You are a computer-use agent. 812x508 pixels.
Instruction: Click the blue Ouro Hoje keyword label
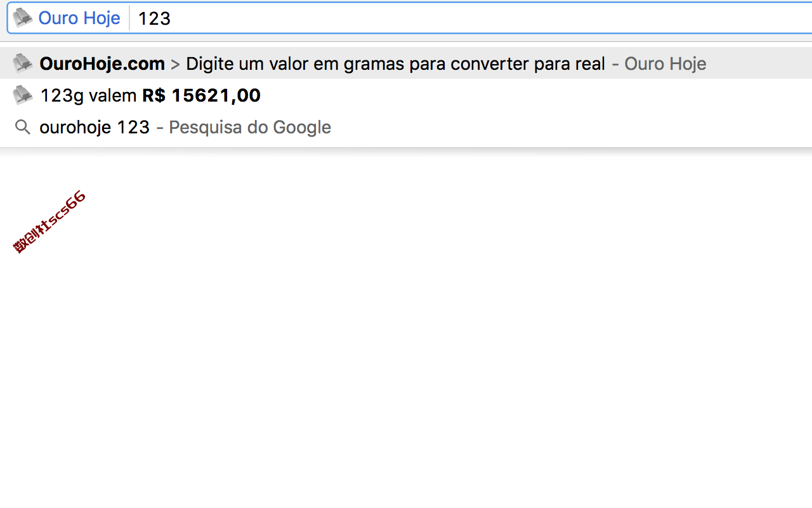[79, 18]
